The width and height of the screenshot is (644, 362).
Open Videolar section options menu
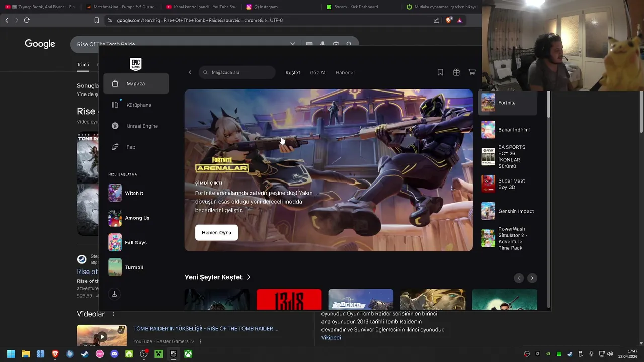[113, 314]
